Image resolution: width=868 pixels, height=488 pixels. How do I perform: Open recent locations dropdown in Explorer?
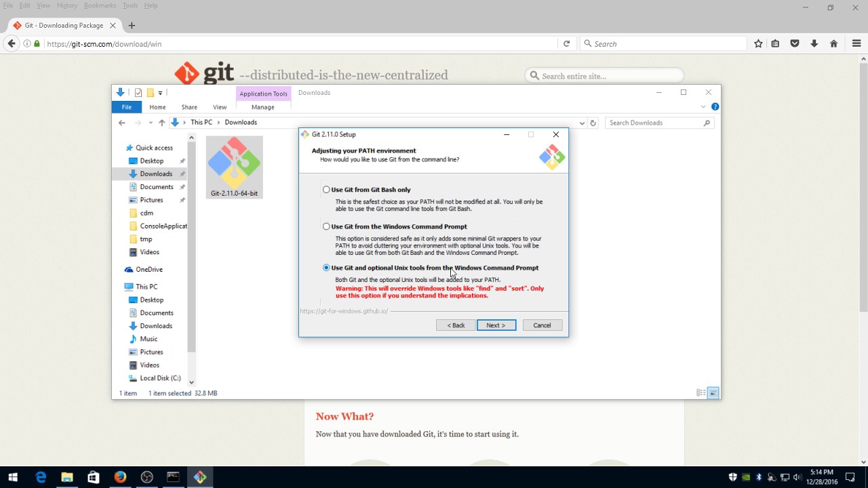click(x=150, y=123)
